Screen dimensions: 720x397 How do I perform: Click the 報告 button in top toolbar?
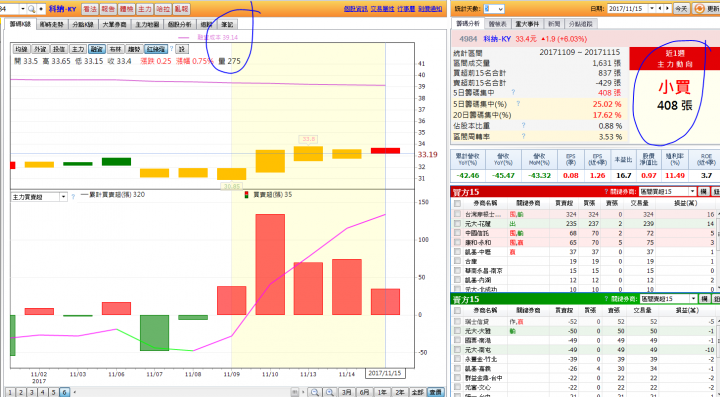click(x=108, y=9)
